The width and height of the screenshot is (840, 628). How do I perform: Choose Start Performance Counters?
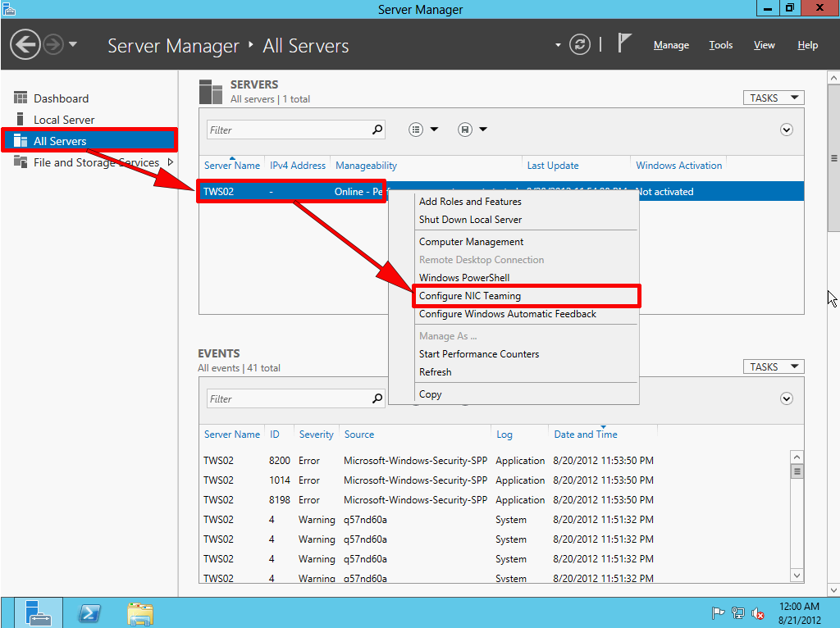479,354
